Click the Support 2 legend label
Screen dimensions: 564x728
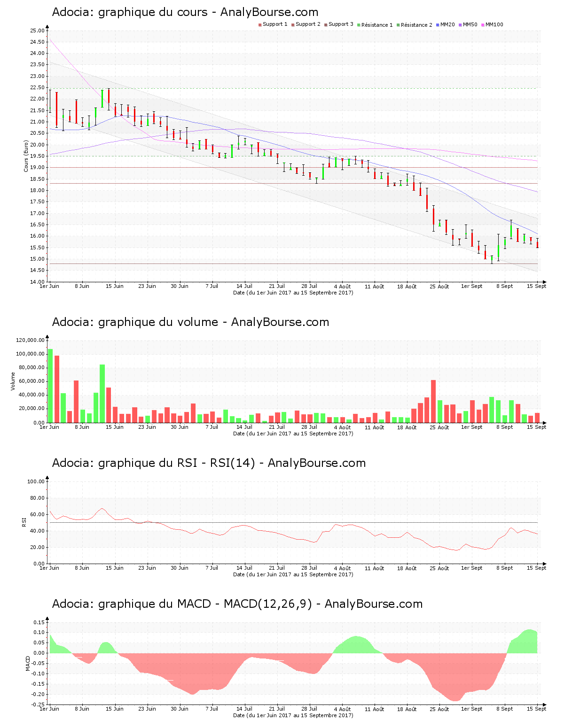(x=308, y=24)
